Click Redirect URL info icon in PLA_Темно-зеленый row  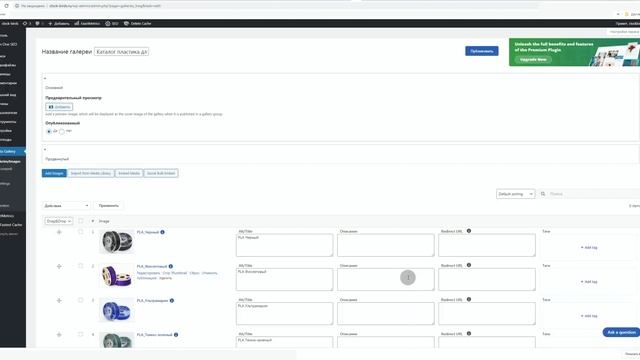(469, 333)
